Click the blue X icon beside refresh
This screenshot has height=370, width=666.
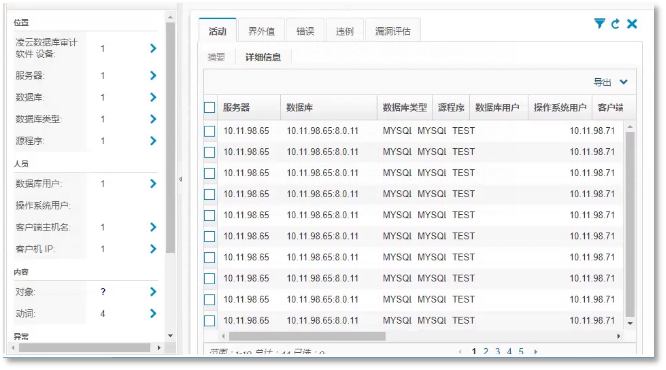632,24
